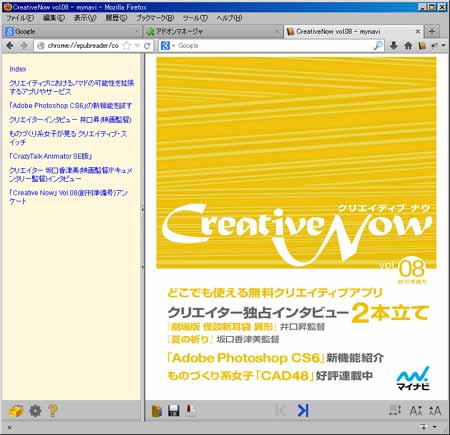The height and width of the screenshot is (435, 450).
Task: Open the Creative Now Vol.08 アンケート link
Action: coord(68,197)
